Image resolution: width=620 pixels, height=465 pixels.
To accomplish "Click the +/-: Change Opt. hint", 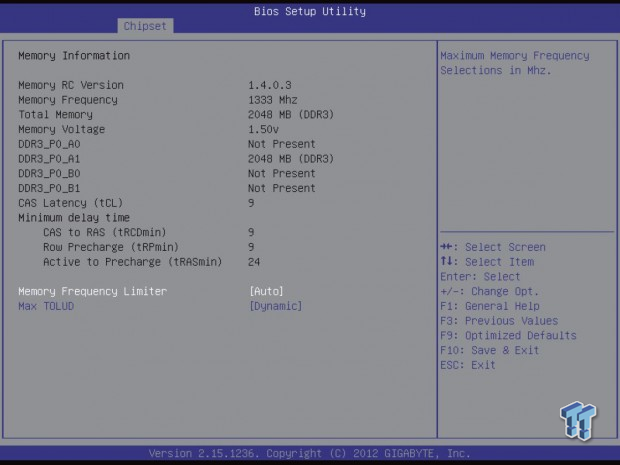I will point(490,291).
